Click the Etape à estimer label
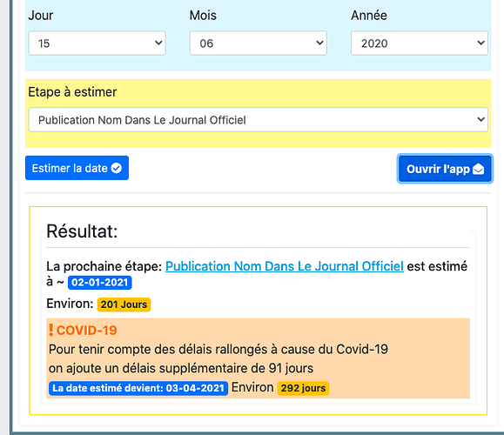The height and width of the screenshot is (435, 504). (72, 92)
